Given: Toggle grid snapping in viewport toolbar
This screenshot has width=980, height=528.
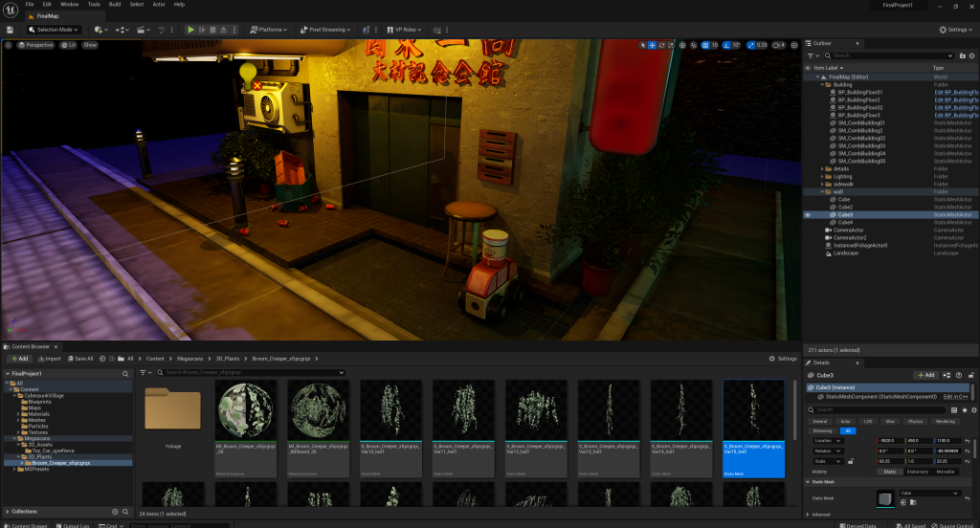Looking at the screenshot, I should 705,45.
